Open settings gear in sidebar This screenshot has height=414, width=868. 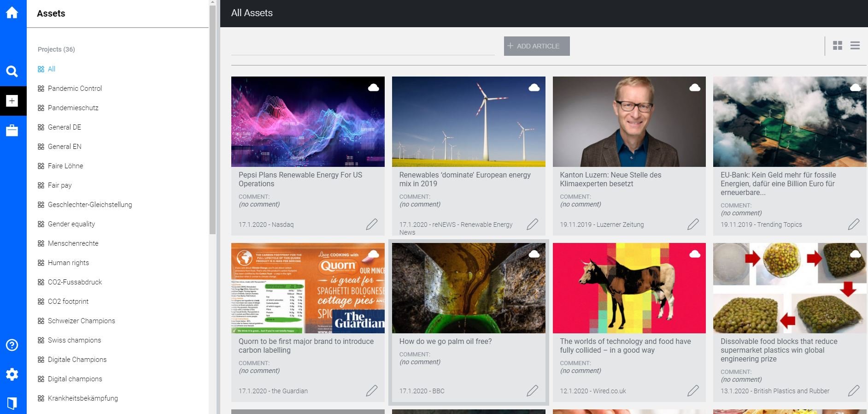12,374
